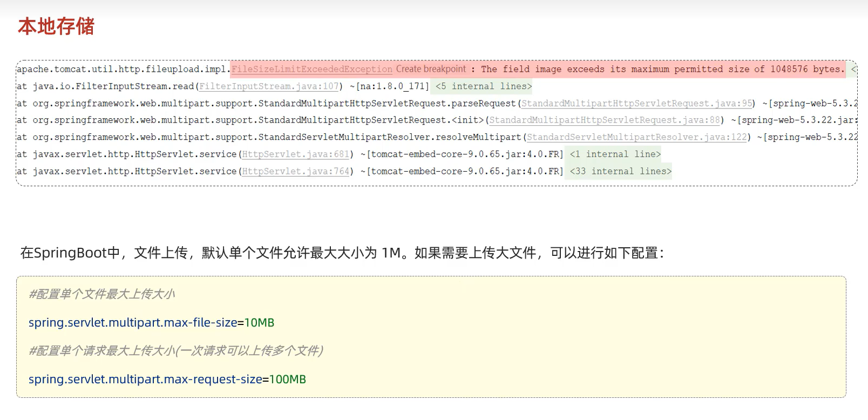Expand the folded <33 internal lines>

pos(621,171)
